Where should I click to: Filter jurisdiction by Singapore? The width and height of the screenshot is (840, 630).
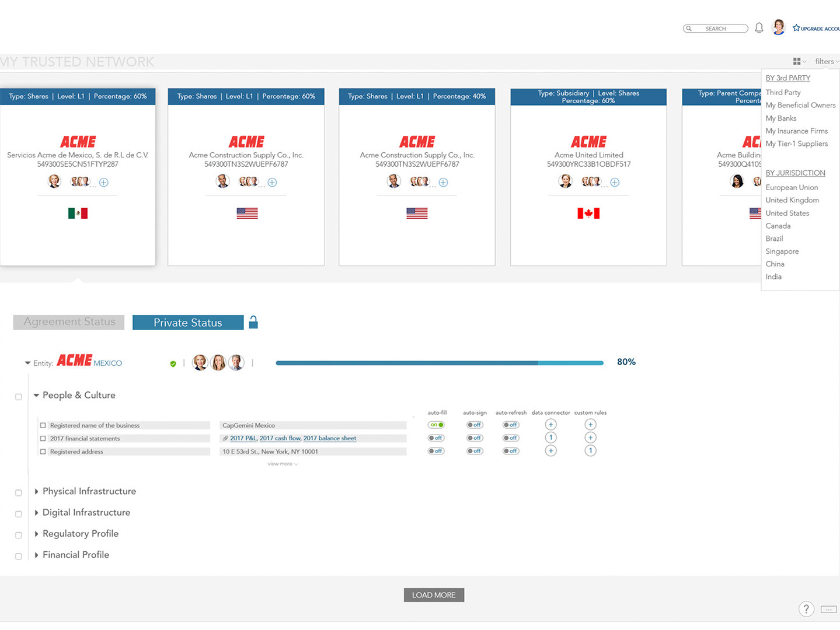point(782,251)
